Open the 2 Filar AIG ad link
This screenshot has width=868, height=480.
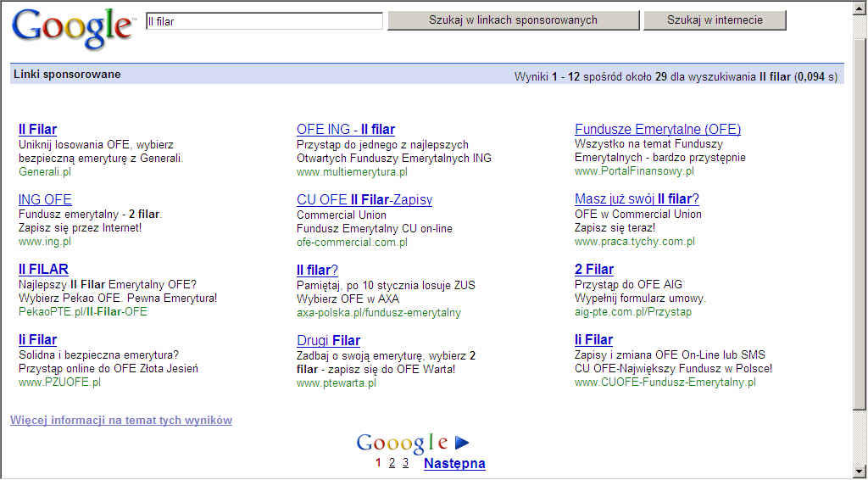[594, 270]
